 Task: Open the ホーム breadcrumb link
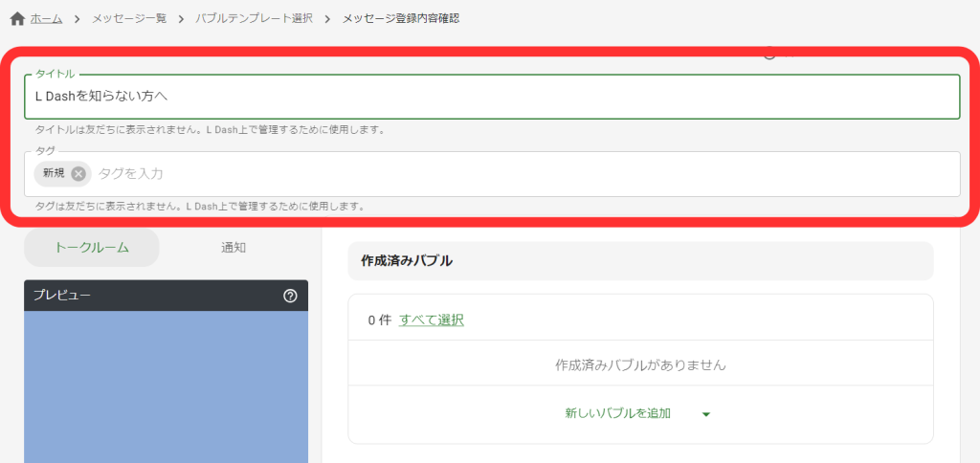[46, 19]
